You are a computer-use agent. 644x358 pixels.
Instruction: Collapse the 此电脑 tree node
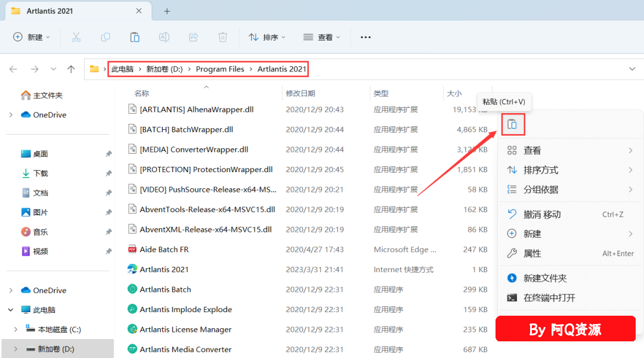[11, 310]
